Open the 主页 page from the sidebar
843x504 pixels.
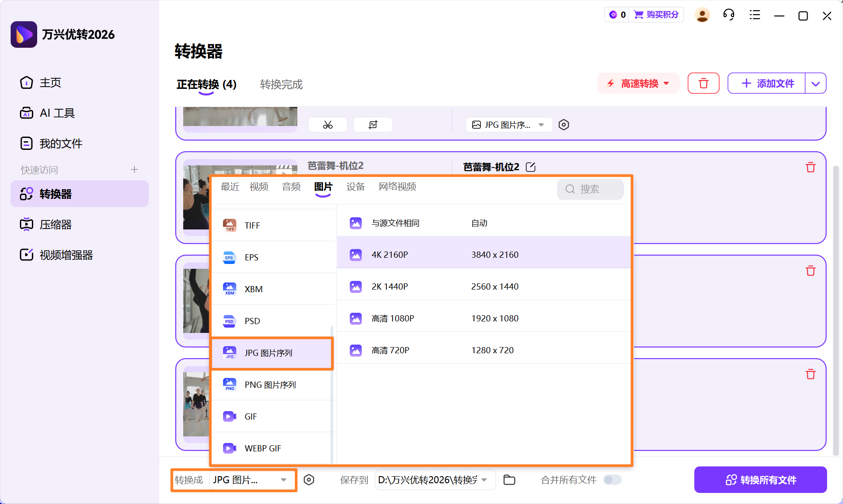pyautogui.click(x=50, y=82)
